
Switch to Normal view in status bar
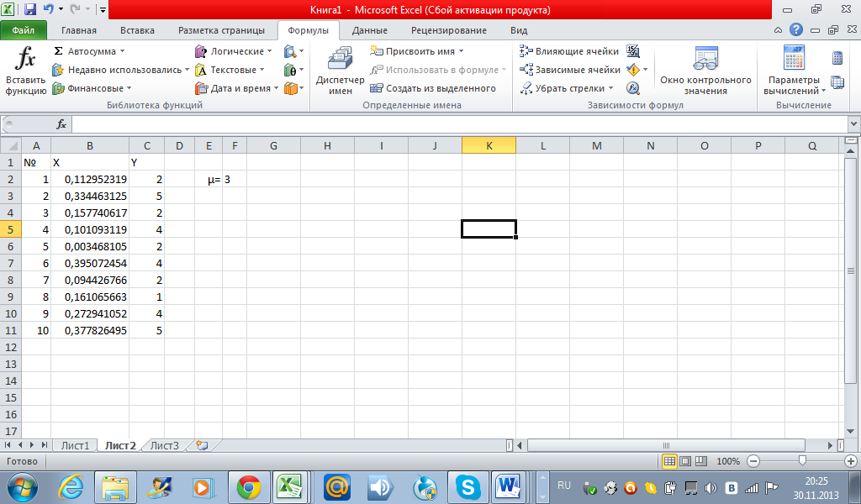(x=668, y=461)
